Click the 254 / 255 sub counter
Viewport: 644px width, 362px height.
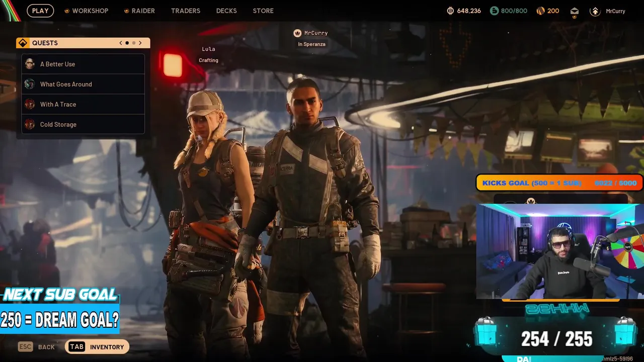(x=556, y=339)
